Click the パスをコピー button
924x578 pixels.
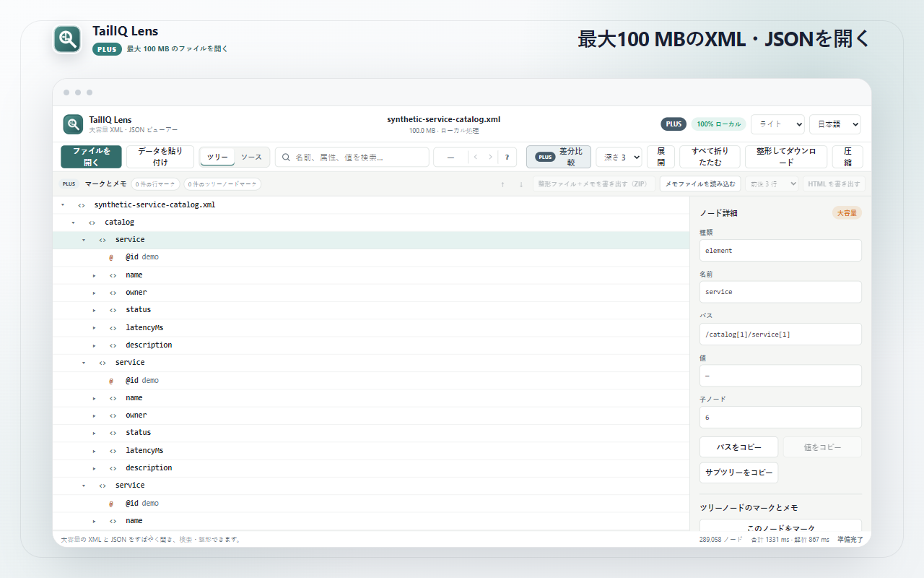click(x=738, y=447)
